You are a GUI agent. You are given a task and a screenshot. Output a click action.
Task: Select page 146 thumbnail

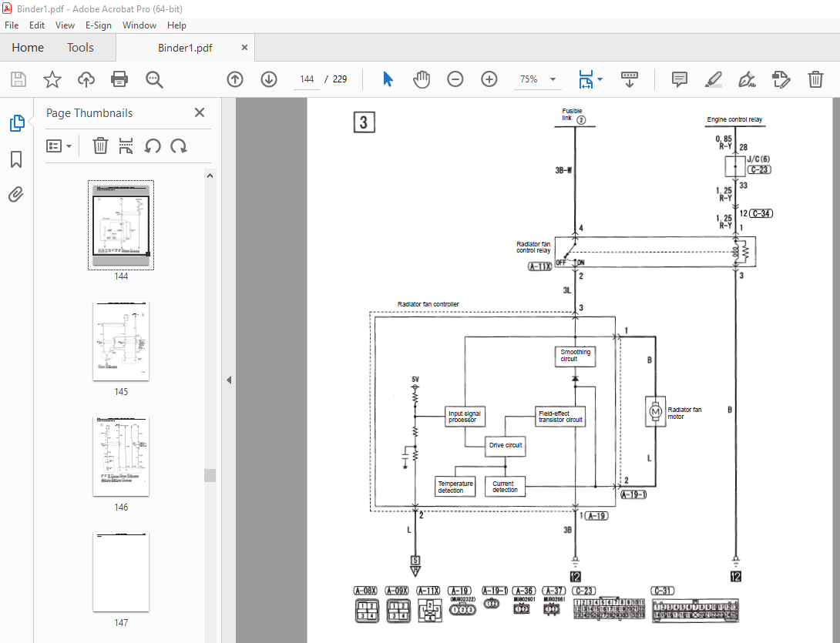[x=121, y=457]
